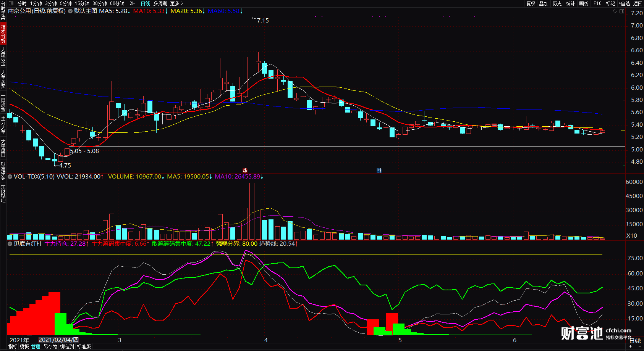
Task: Click the 标记 mark button
Action: point(611,3)
